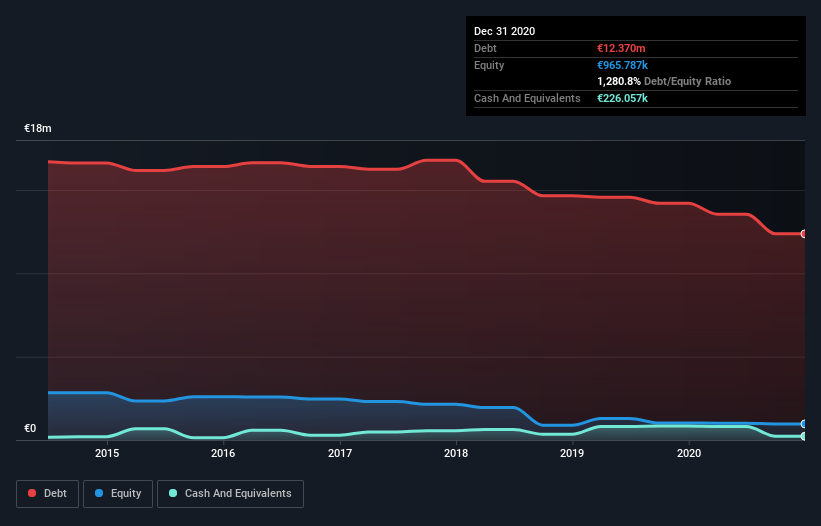
Task: Click the teal Cash endpoint marker
Action: 804,436
